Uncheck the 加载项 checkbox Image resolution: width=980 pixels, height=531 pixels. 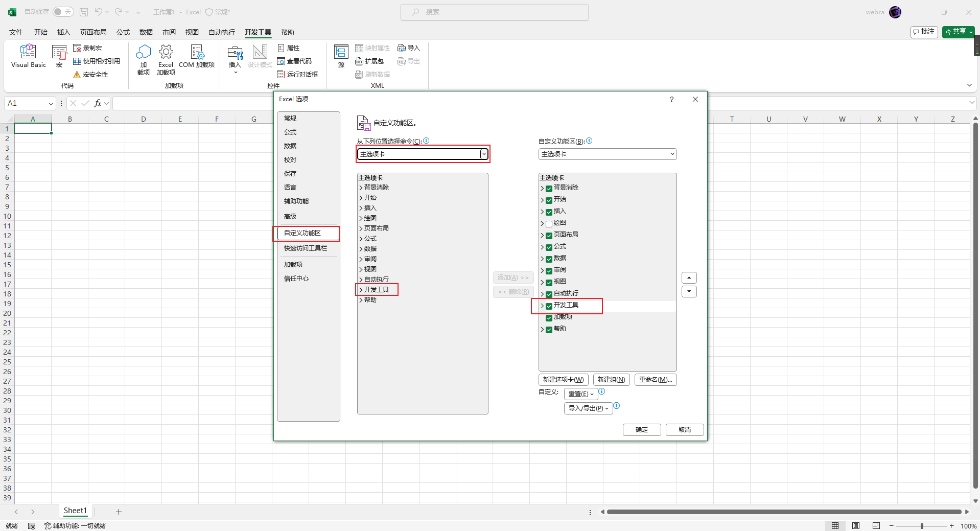click(549, 318)
